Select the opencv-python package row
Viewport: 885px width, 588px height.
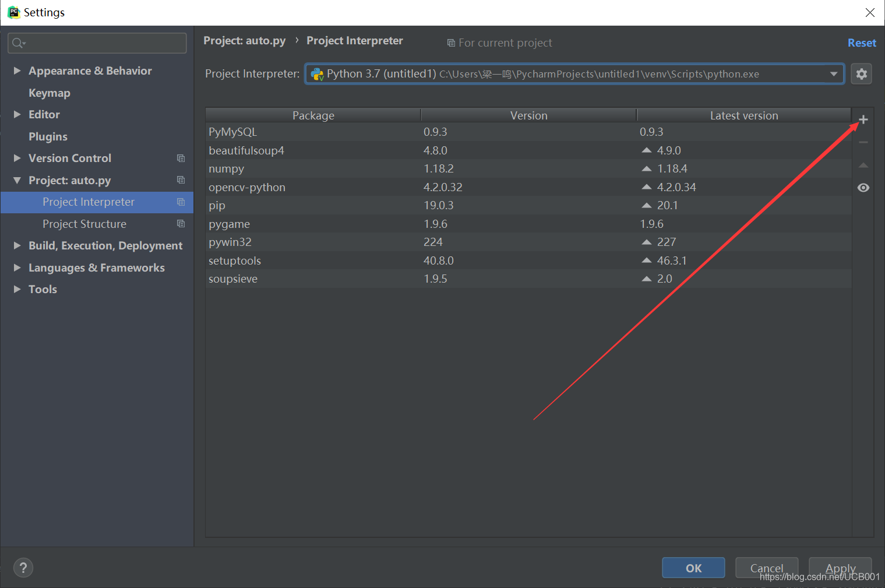[x=528, y=187]
